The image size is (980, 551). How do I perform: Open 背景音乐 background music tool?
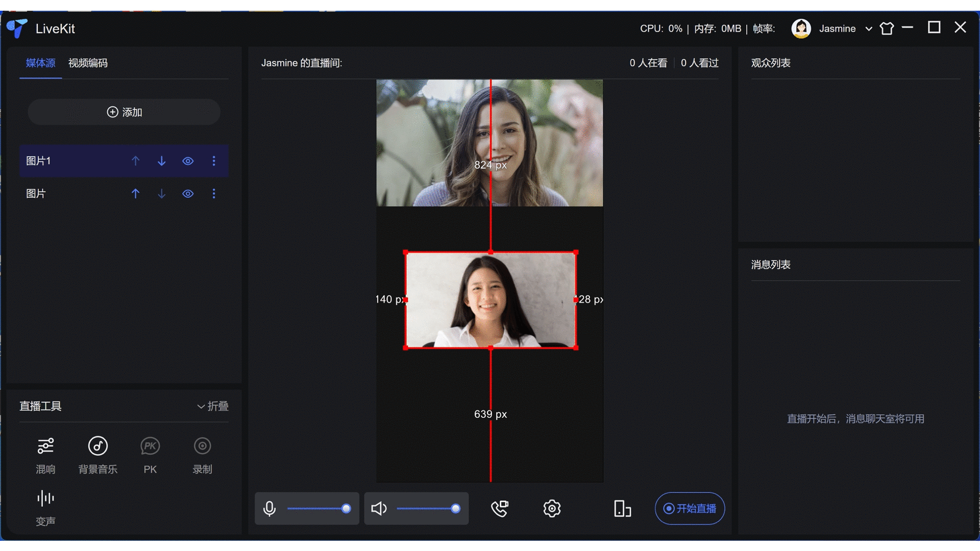(x=98, y=446)
